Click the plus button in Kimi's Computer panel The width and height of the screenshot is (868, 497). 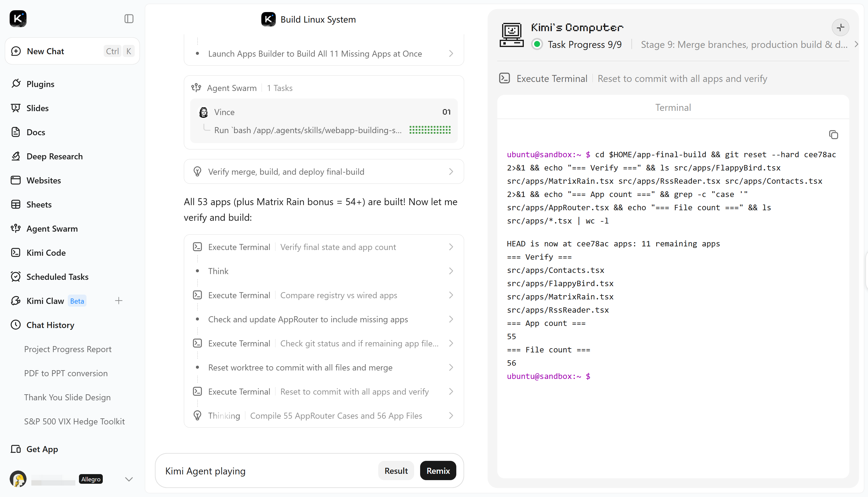click(840, 28)
